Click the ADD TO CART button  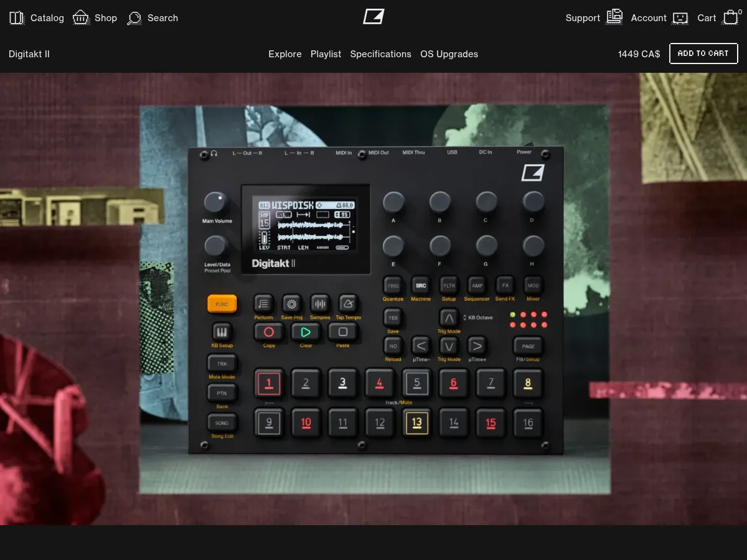click(703, 54)
